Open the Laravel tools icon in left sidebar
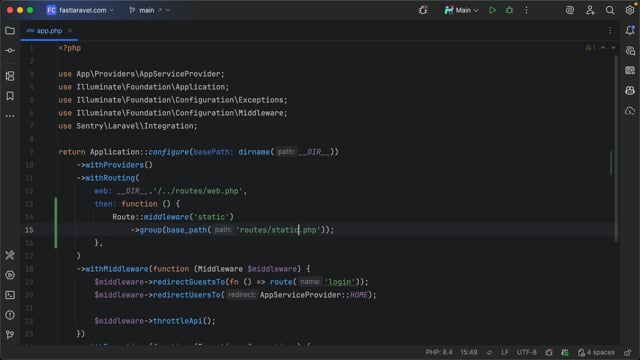 click(x=10, y=255)
